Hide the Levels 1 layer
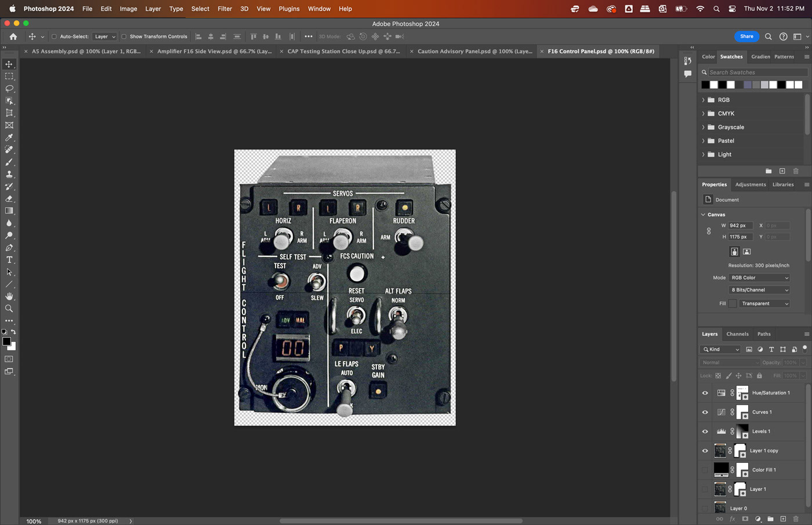This screenshot has height=525, width=812. [x=705, y=431]
